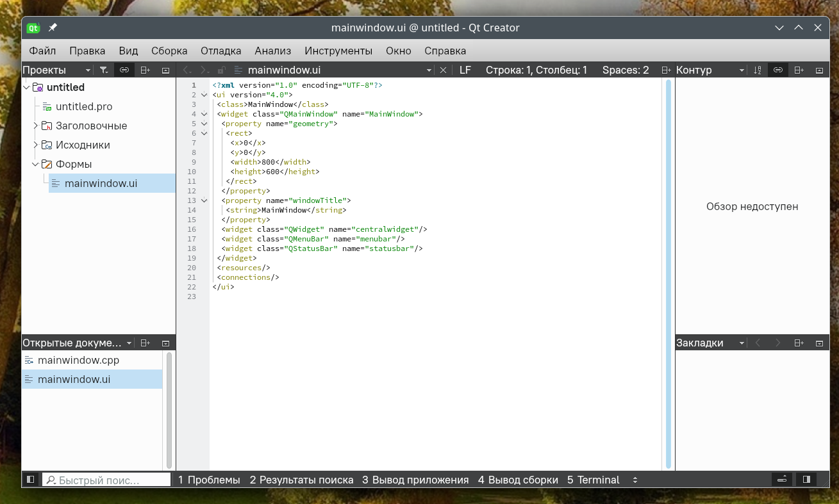Split the Проекты side panel
The image size is (839, 504).
145,70
